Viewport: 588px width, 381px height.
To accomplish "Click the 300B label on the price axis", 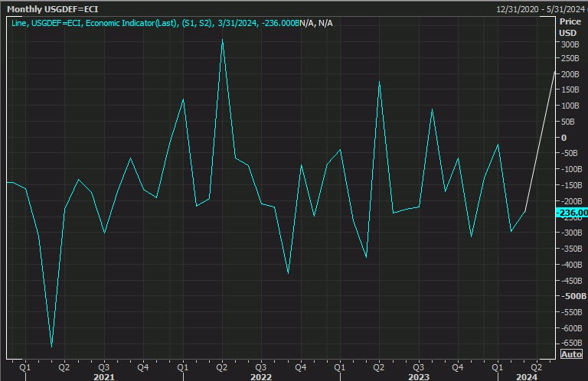I will 570,44.
